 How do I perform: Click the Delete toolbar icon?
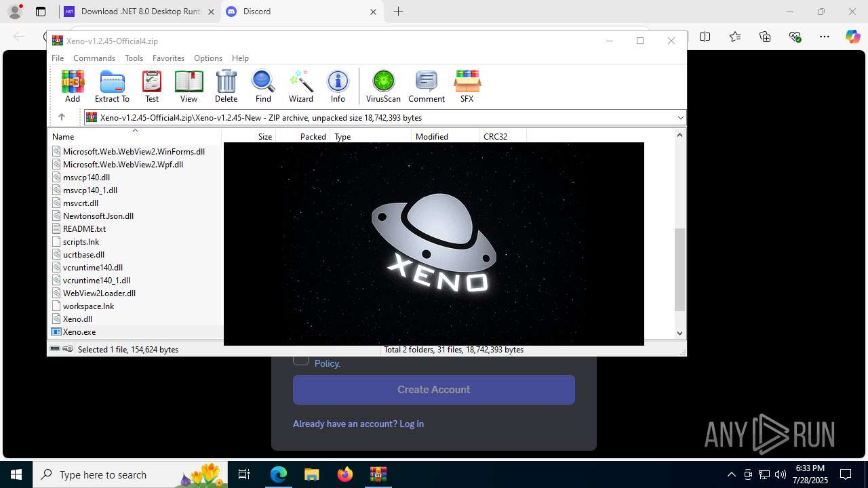pyautogui.click(x=226, y=86)
